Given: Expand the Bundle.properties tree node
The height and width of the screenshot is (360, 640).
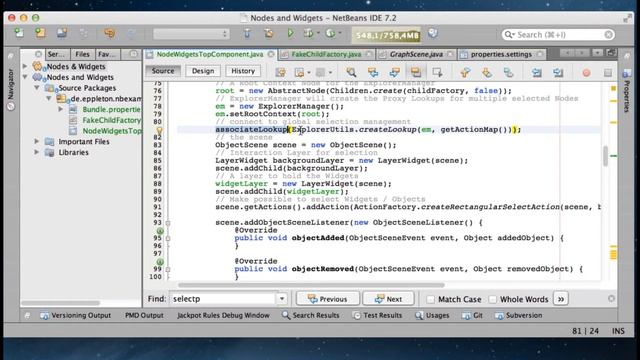Looking at the screenshot, I should coord(60,109).
